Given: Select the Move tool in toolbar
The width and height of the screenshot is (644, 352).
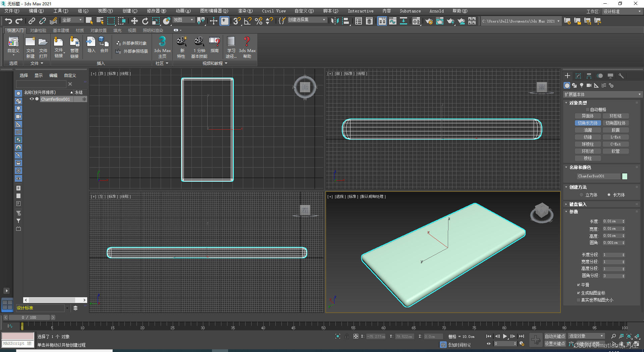Looking at the screenshot, I should tap(134, 21).
